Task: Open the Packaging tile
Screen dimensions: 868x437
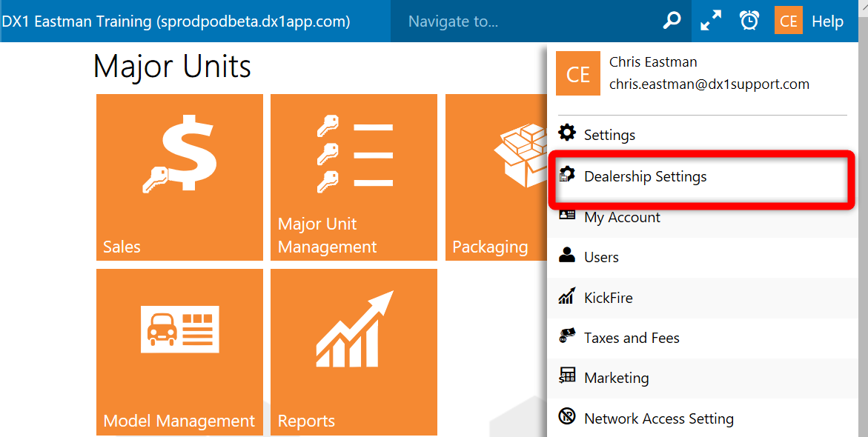Action: coord(497,177)
